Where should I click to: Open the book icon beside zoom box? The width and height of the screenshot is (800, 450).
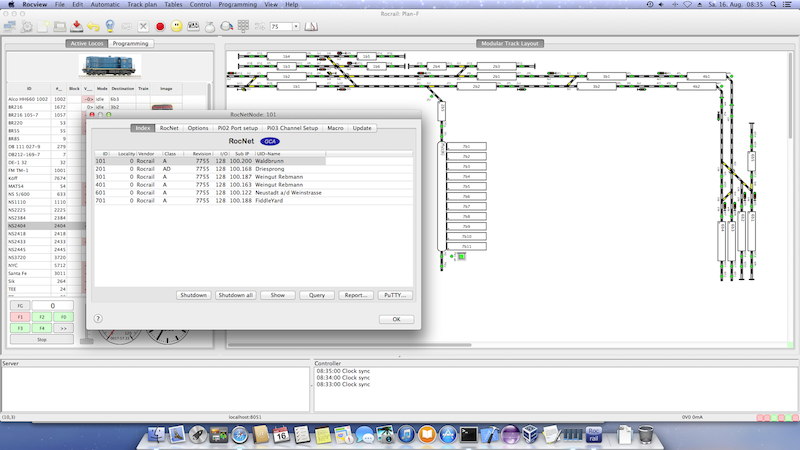tap(311, 27)
